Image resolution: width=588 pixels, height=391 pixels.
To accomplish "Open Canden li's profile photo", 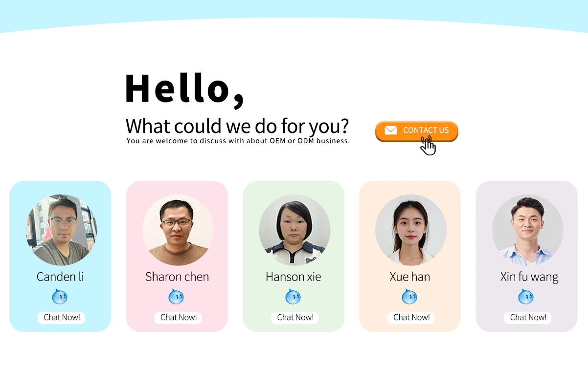I will 61,230.
